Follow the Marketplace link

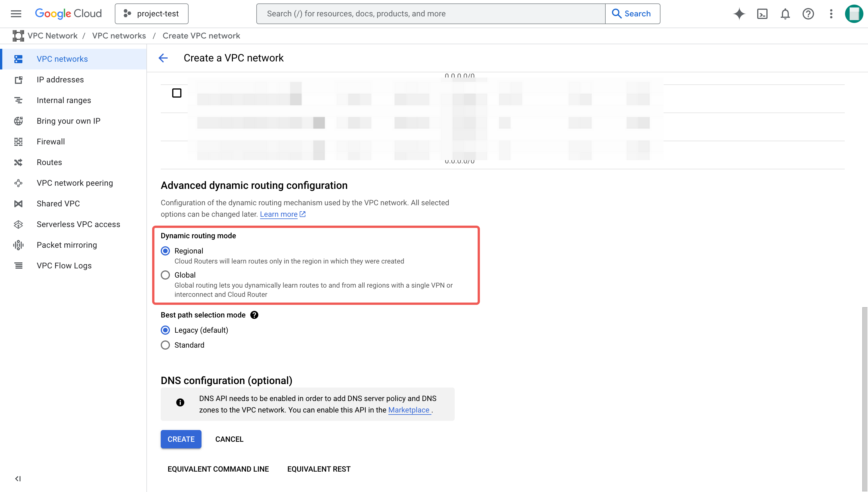409,410
